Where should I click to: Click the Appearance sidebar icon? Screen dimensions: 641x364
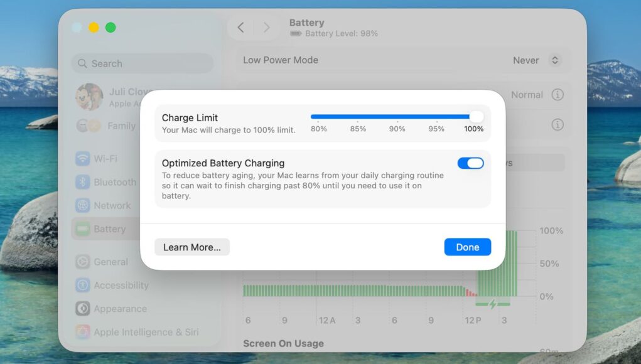point(83,308)
